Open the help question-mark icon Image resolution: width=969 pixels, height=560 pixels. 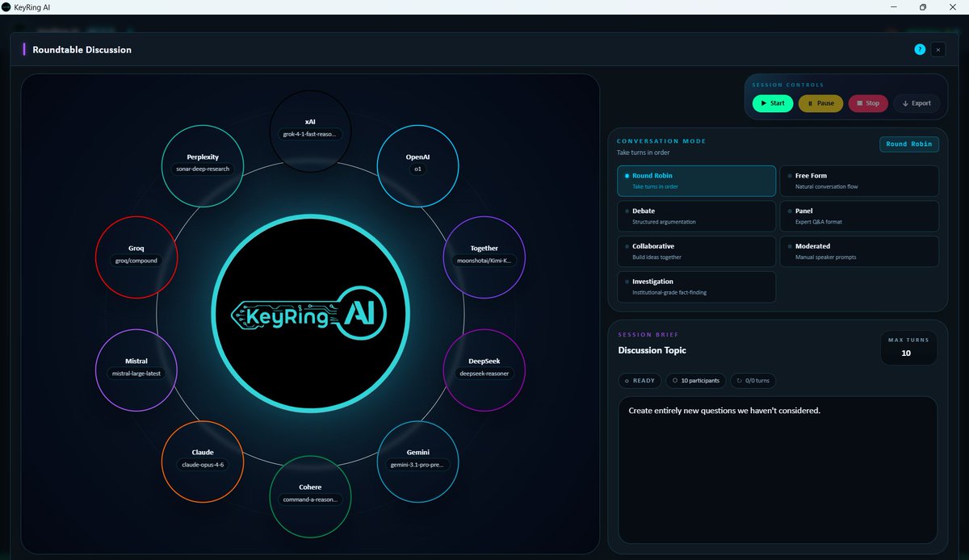coord(920,49)
